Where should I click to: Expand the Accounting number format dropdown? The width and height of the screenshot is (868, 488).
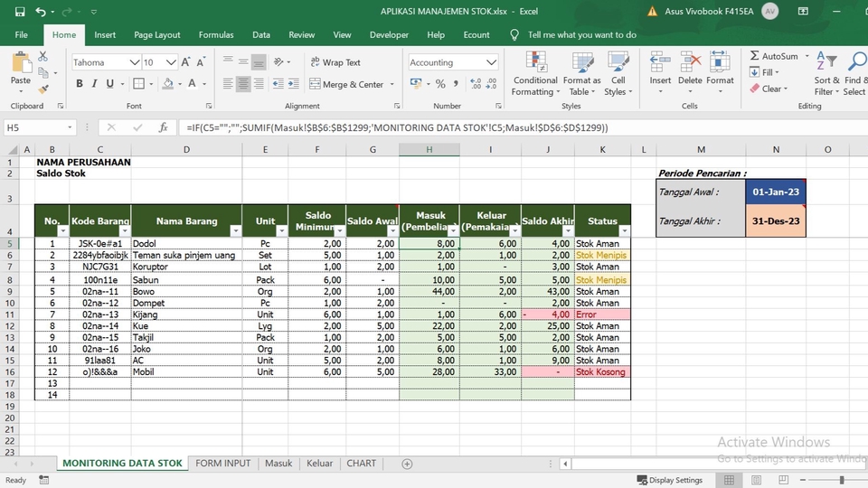491,62
